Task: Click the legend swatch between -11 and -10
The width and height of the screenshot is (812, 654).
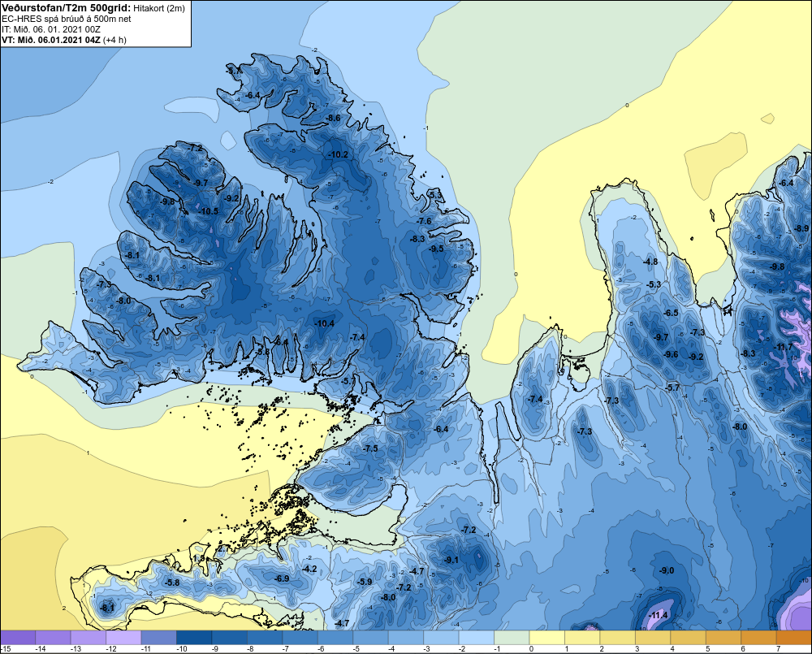Action: (x=159, y=638)
